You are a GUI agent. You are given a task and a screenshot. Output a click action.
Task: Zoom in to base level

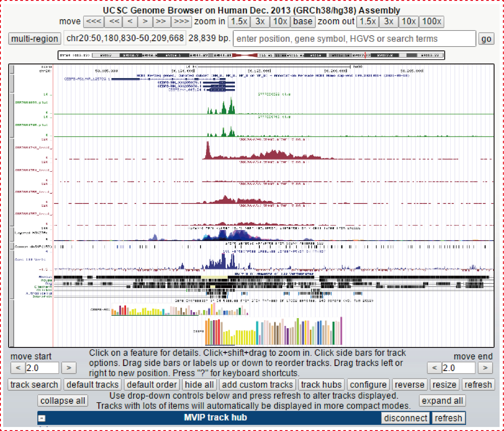pyautogui.click(x=302, y=22)
